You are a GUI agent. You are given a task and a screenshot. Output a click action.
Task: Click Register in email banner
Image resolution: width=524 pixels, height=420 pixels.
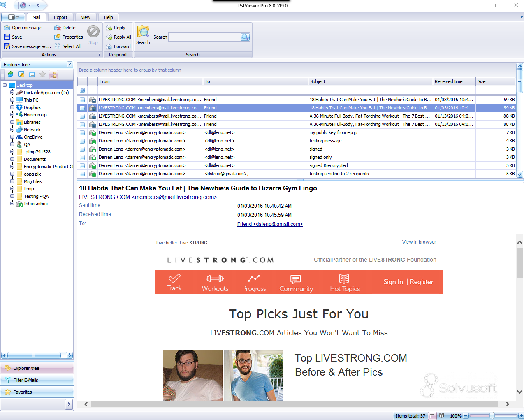click(422, 282)
